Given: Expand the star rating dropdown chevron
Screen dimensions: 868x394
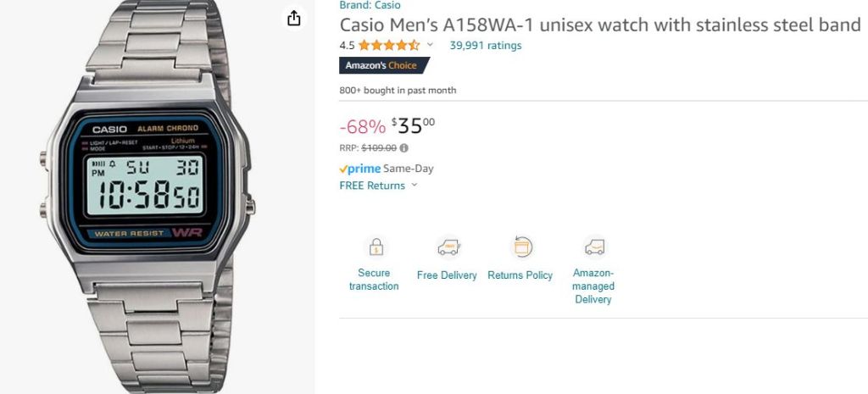Looking at the screenshot, I should (430, 45).
